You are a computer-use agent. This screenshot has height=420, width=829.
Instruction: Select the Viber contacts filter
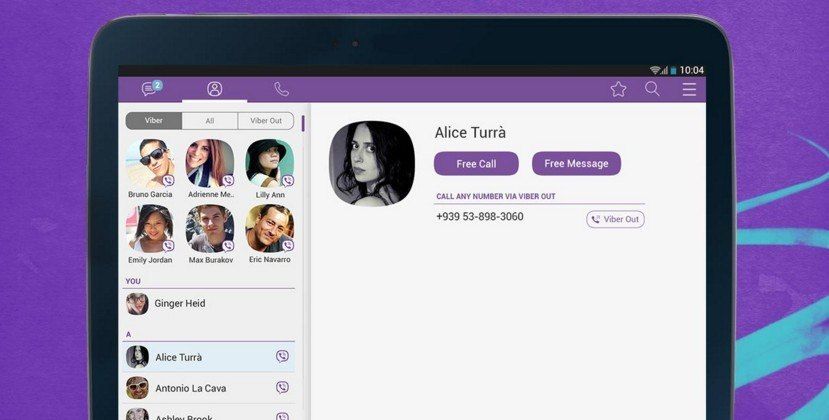(154, 121)
